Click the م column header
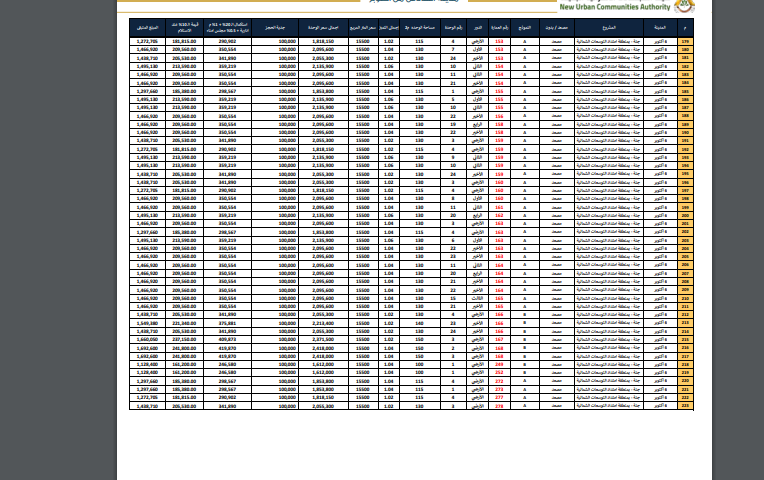The width and height of the screenshot is (764, 480). pyautogui.click(x=685, y=28)
